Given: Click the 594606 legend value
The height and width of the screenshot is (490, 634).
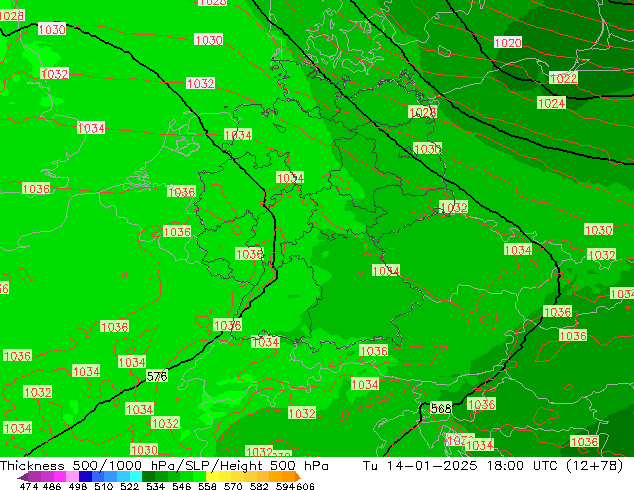Looking at the screenshot, I should [295, 486].
